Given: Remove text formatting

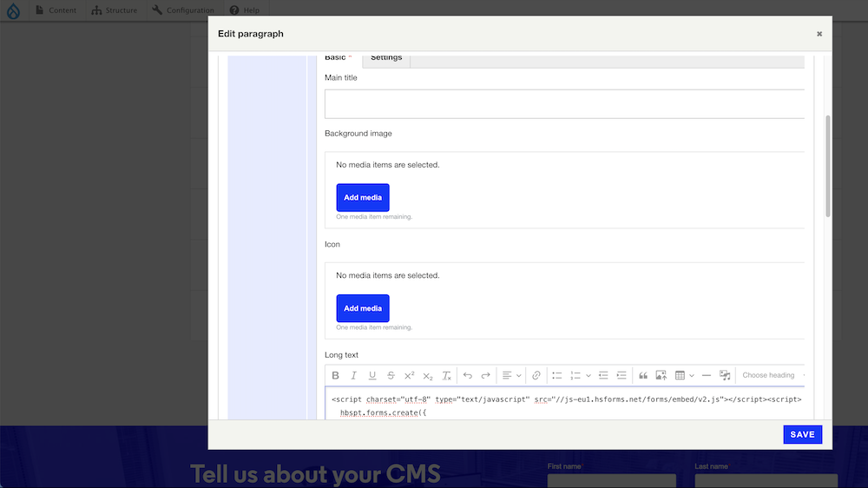Looking at the screenshot, I should pyautogui.click(x=446, y=375).
